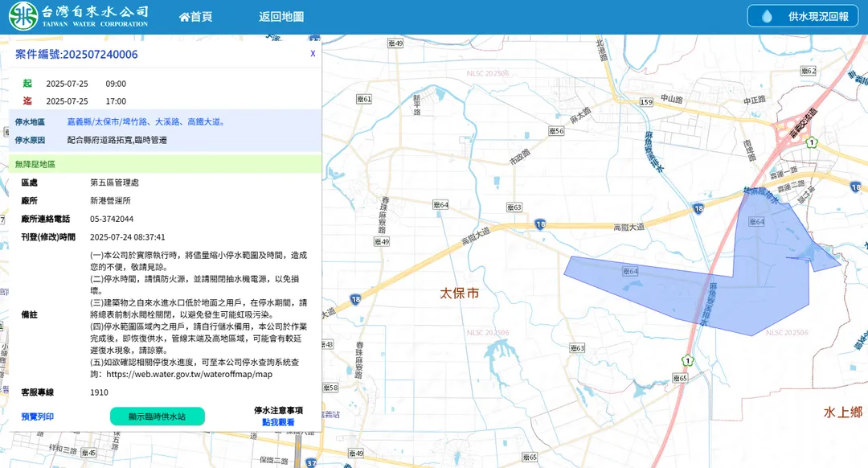
Task: Click the start date 2025-07-25 09:00
Action: click(86, 84)
